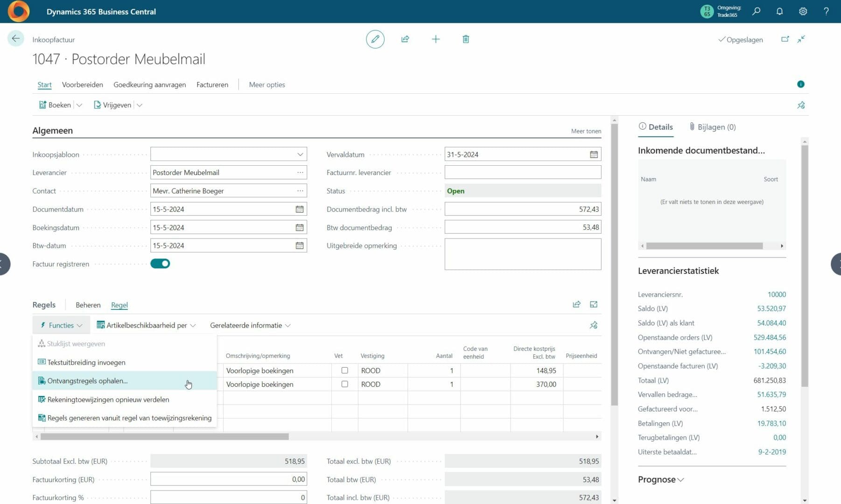The image size is (841, 504).
Task: Switch to the Start tab
Action: tap(44, 84)
